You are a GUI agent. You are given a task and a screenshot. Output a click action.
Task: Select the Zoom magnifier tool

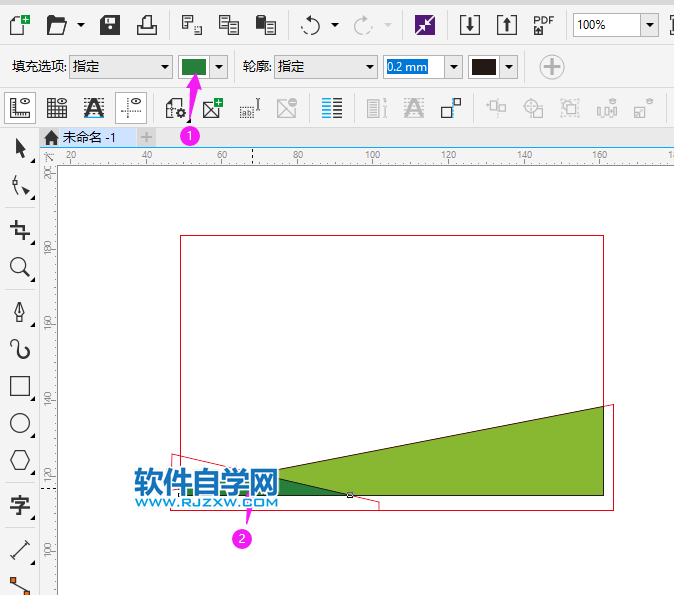[x=20, y=267]
